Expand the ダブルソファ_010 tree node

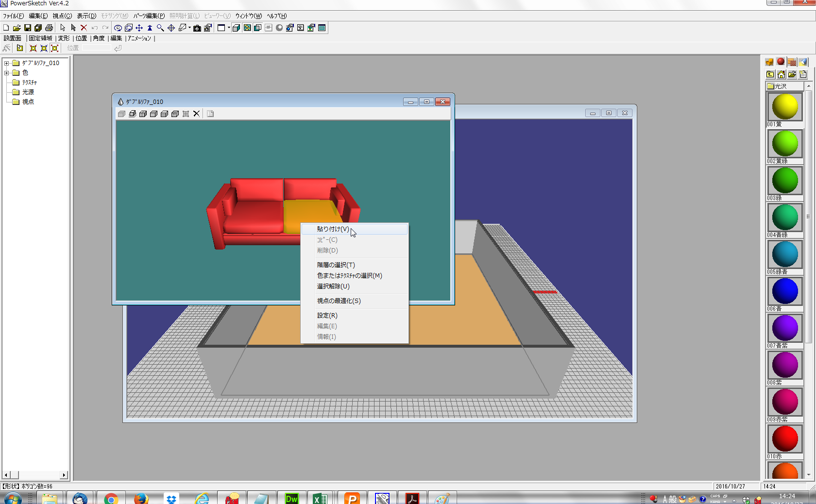click(x=7, y=63)
